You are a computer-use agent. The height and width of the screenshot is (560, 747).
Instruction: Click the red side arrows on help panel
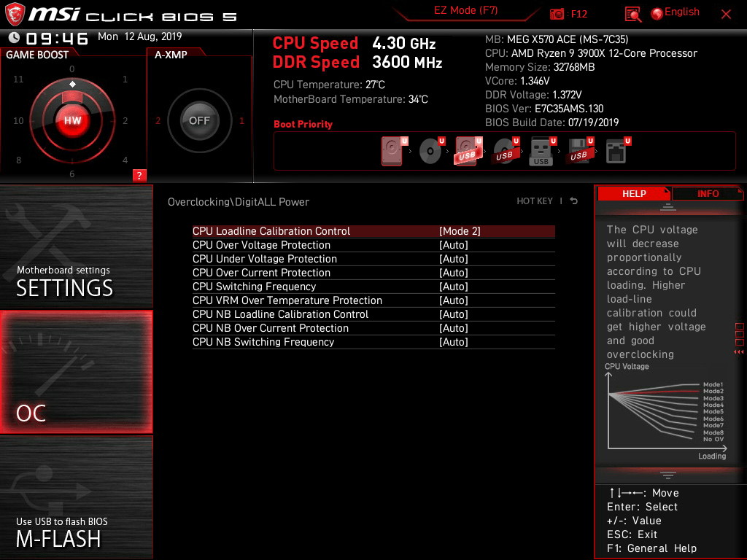(738, 351)
